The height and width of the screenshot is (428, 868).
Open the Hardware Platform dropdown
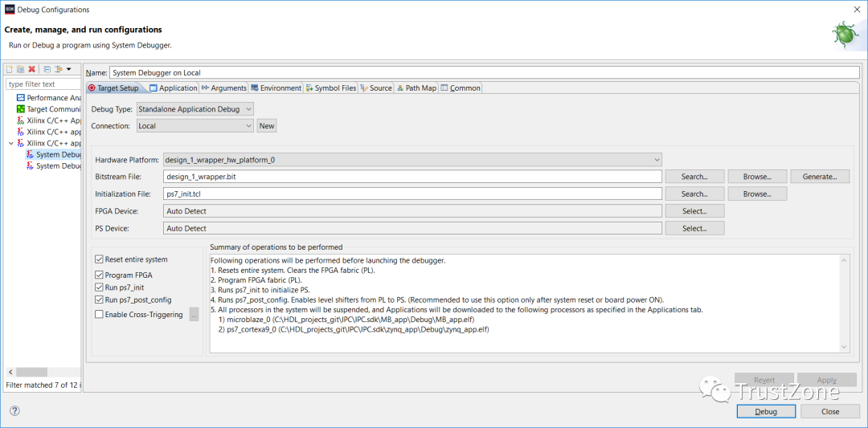[x=412, y=160]
